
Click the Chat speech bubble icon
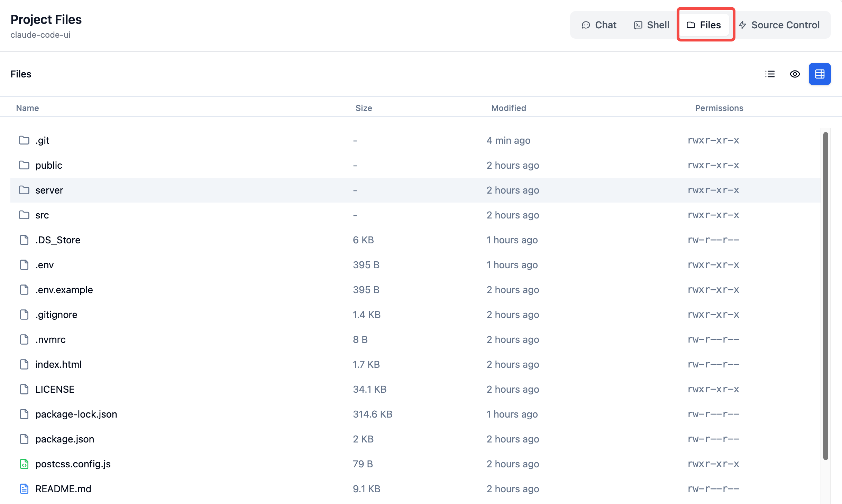pos(586,25)
